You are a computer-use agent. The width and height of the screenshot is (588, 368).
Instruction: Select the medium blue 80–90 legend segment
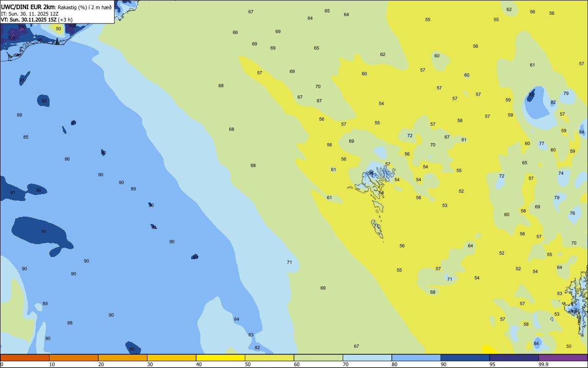click(416, 357)
